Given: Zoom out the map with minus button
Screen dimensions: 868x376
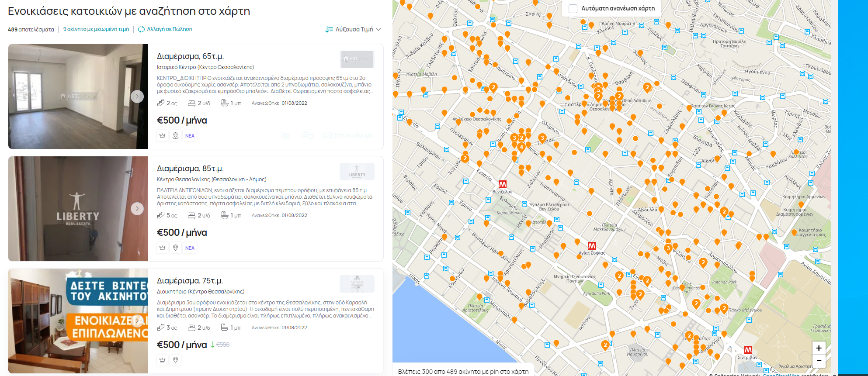Looking at the screenshot, I should [819, 361].
